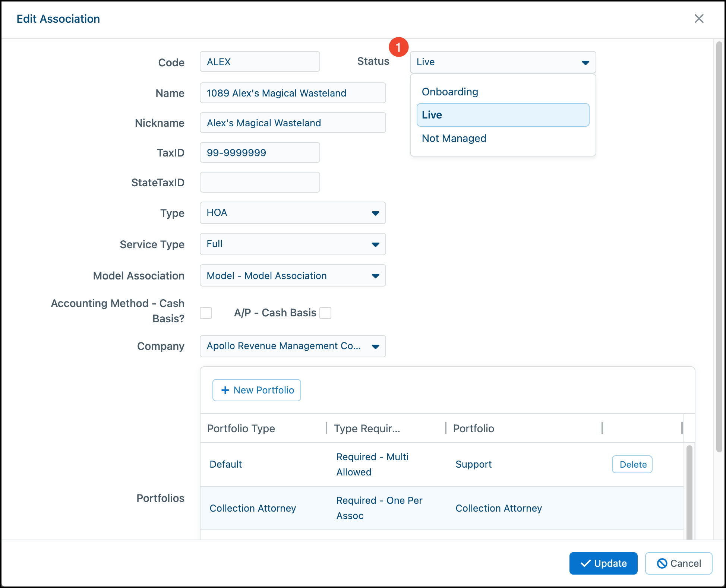Click the Update button

pyautogui.click(x=603, y=563)
